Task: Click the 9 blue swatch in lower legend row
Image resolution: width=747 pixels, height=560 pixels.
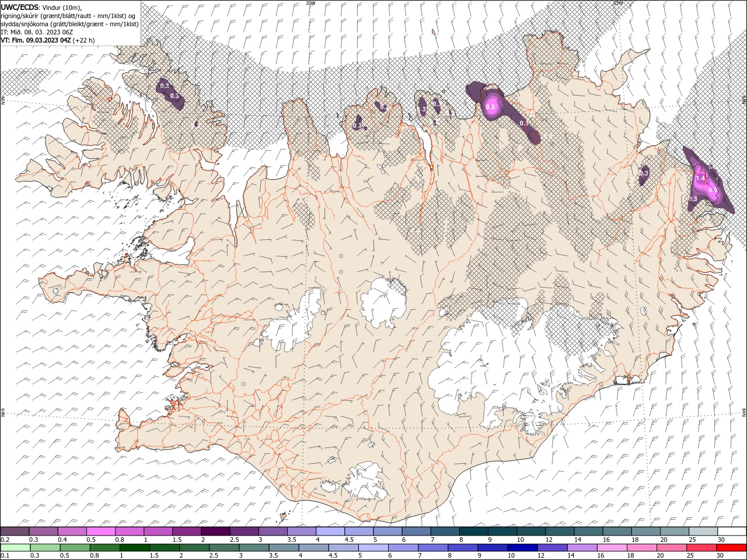Action: [493, 548]
